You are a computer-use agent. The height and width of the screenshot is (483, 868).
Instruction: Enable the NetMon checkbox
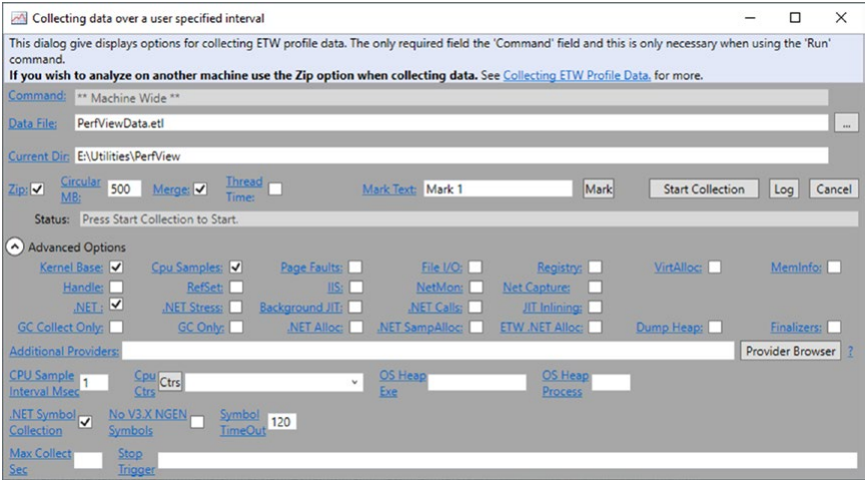475,287
